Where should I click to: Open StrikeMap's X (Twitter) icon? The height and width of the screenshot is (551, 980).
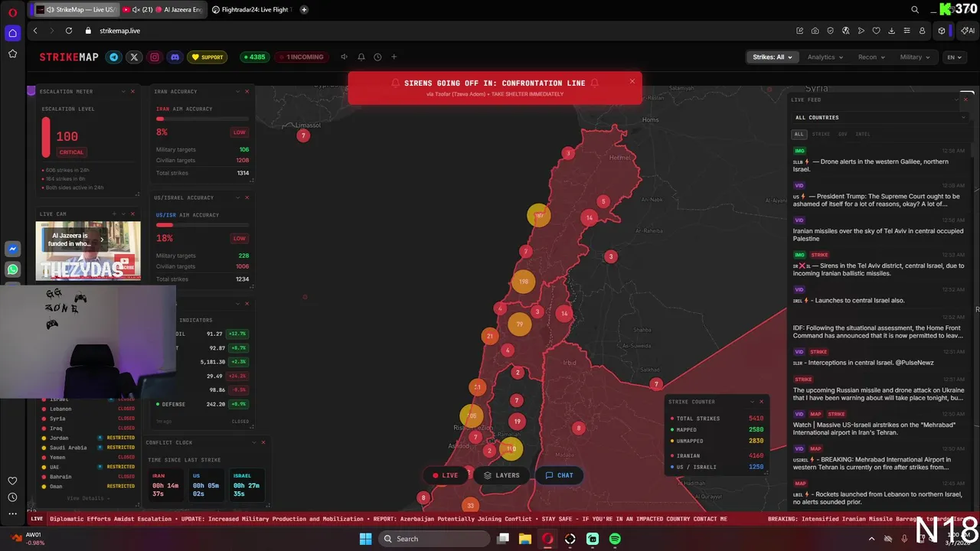coord(134,57)
